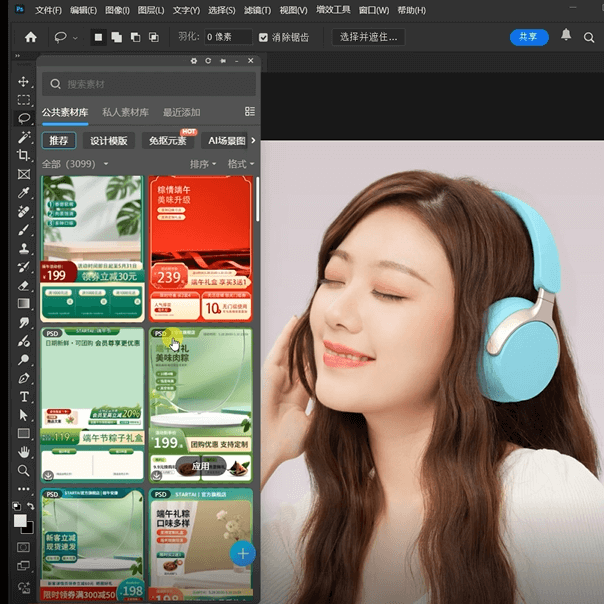Select the Zoom tool

click(23, 470)
